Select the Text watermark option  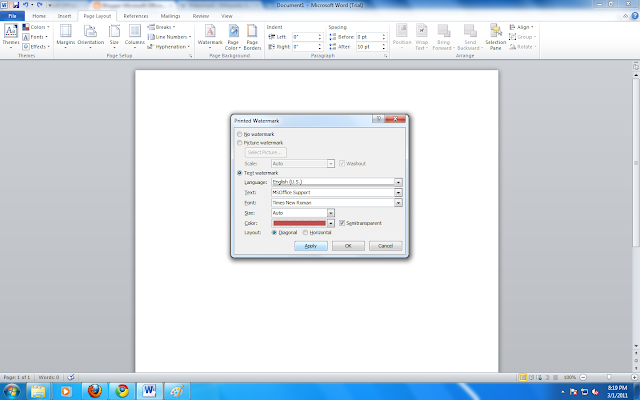click(x=240, y=173)
